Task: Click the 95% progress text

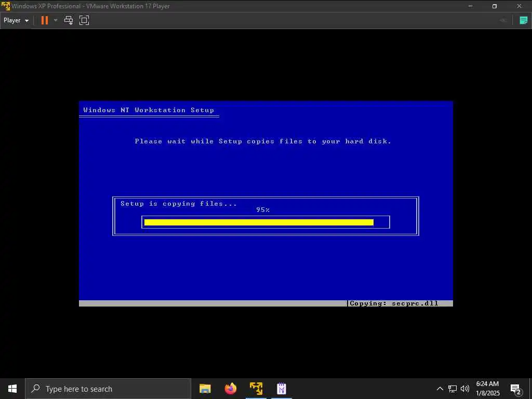Action: (263, 210)
